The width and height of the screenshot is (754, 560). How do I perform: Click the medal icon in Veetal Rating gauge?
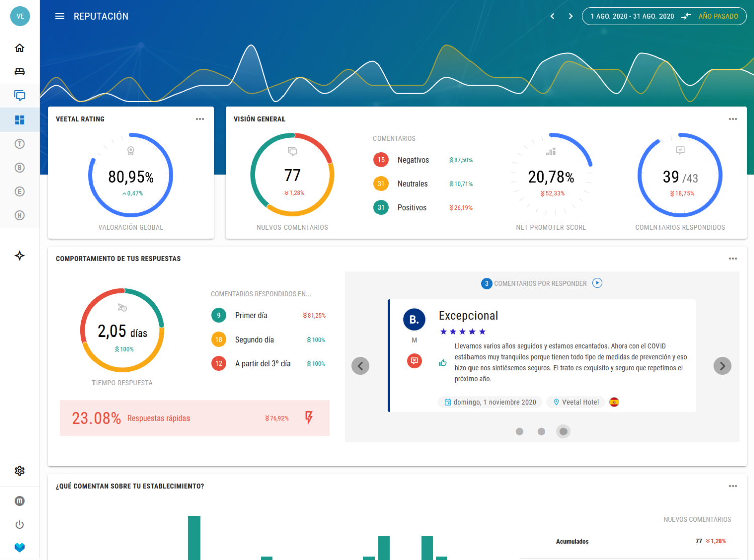[131, 151]
